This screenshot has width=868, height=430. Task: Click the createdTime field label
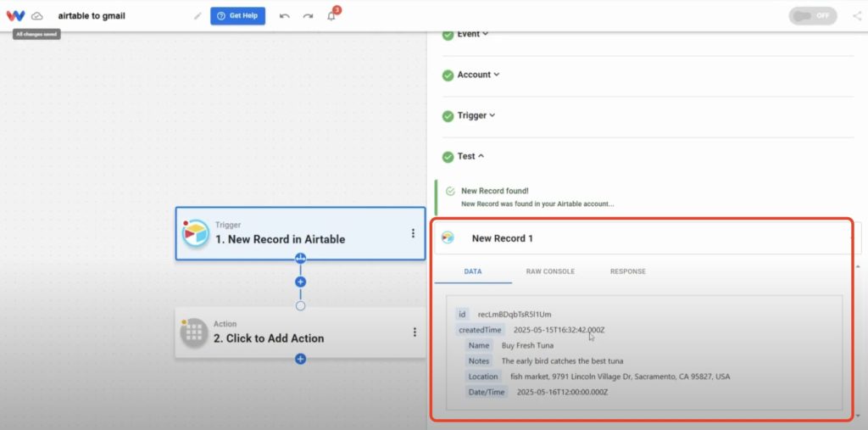(x=480, y=330)
